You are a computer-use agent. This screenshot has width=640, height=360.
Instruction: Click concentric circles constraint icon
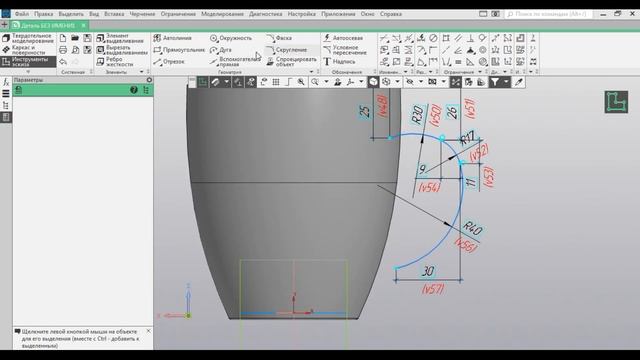pyautogui.click(x=483, y=50)
